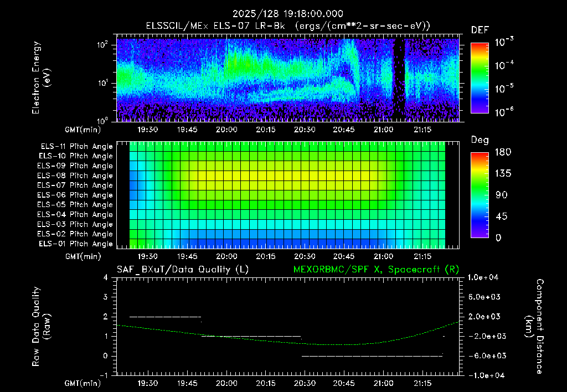The height and width of the screenshot is (392, 567).
Task: Click the ELS-05 Pitch Angle row label
Action: (75, 205)
